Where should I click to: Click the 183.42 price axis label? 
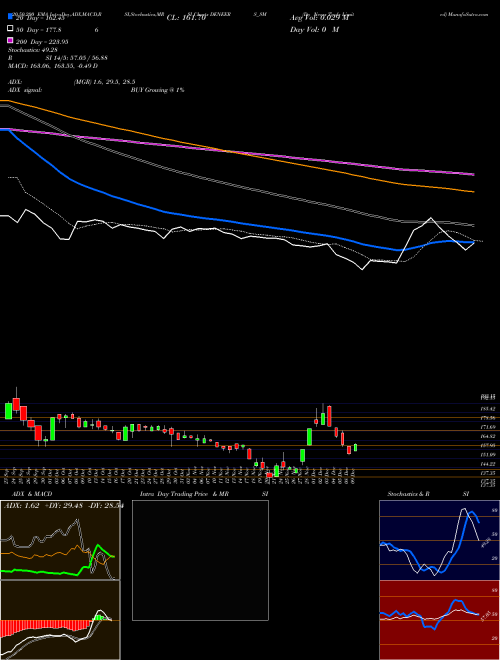[489, 409]
